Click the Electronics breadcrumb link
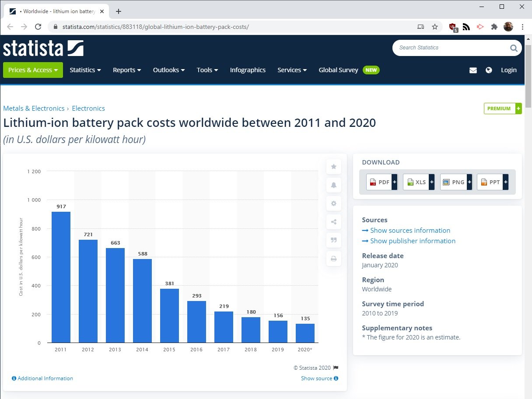This screenshot has height=399, width=532. 88,108
